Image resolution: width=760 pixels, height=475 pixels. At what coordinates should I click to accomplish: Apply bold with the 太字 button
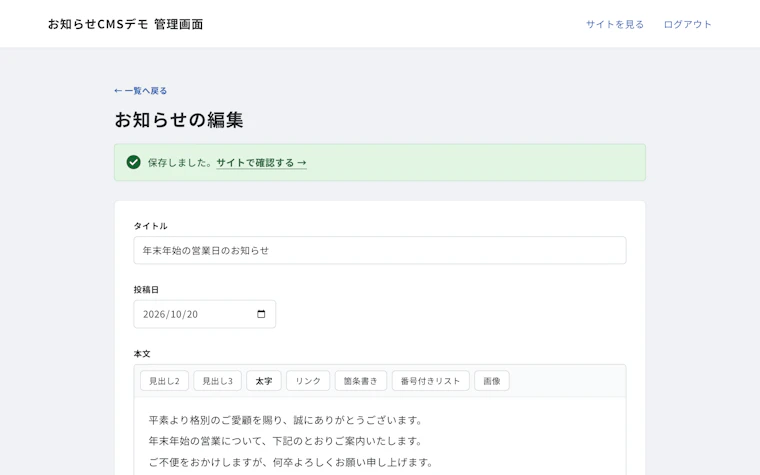point(264,381)
